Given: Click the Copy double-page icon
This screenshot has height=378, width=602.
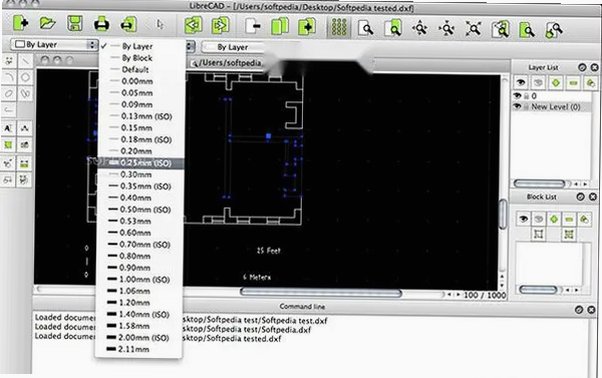Looking at the screenshot, I should coord(280,26).
